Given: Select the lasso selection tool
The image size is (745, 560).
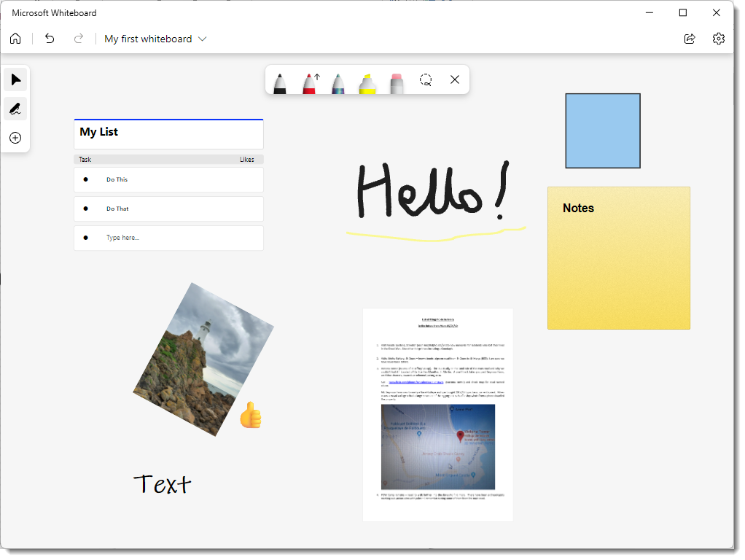Looking at the screenshot, I should tap(426, 80).
